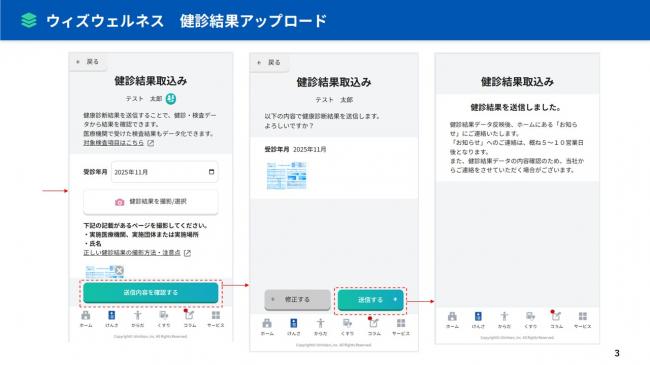This screenshot has width=650, height=365.
Task: Click the slide title ウィズウェルネス 健診結果アップロード
Action: point(187,21)
